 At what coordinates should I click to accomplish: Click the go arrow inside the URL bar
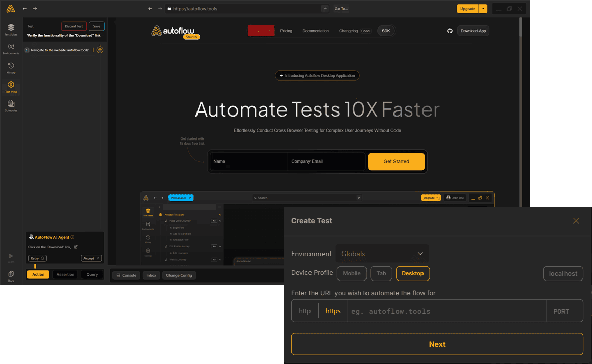[x=325, y=8]
